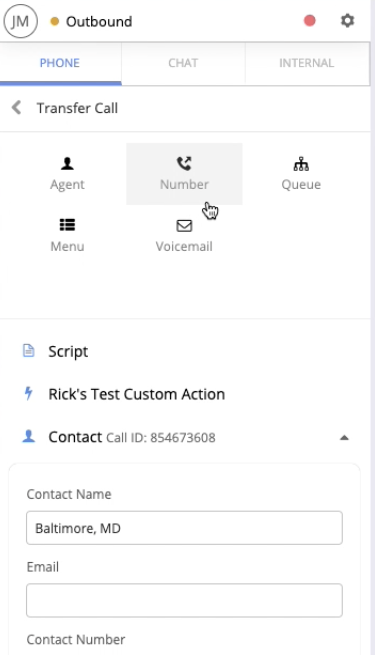Open settings with the gear icon
Viewport: 375px width, 655px height.
click(347, 20)
